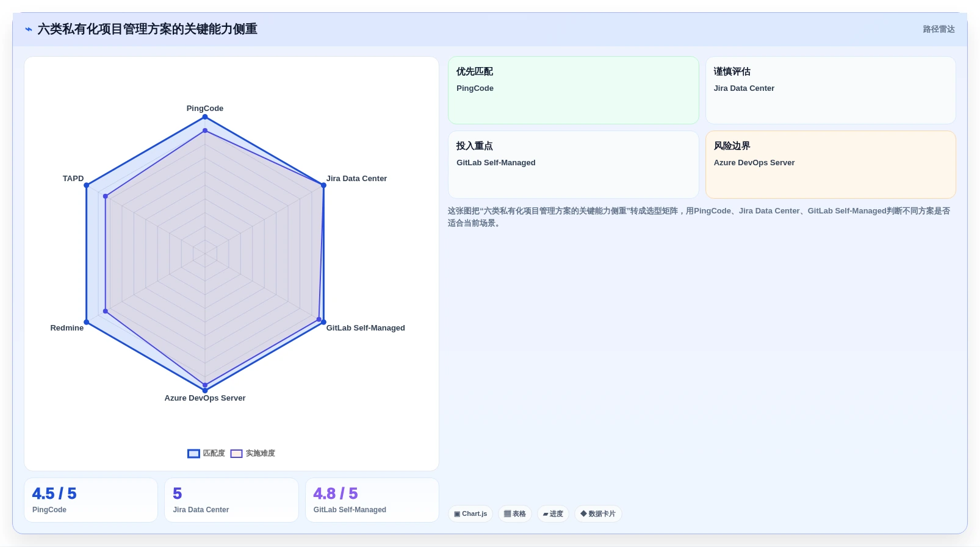Open the 投入重点 GitLab Self-Managed card

coord(574,165)
